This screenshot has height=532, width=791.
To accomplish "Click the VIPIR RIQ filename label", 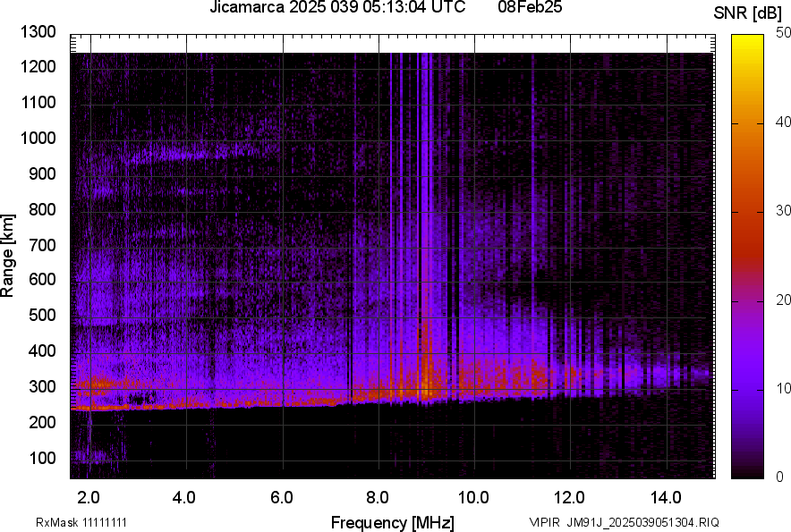I will (x=624, y=522).
